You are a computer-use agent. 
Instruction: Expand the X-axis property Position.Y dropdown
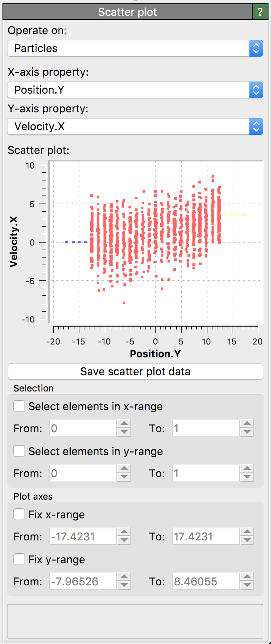[135, 90]
